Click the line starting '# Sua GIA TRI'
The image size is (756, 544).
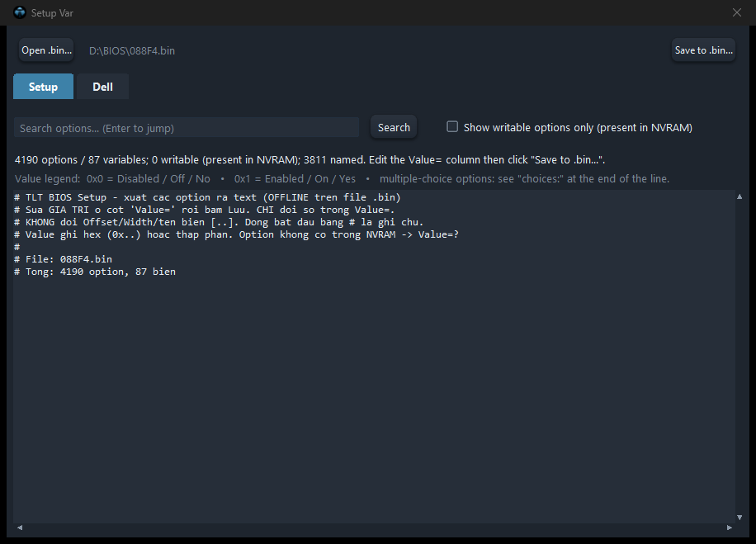tap(205, 210)
